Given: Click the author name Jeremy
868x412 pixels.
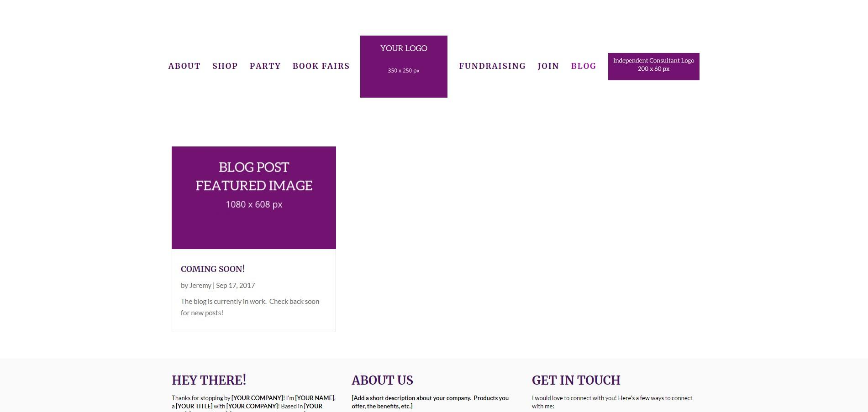Looking at the screenshot, I should point(200,285).
